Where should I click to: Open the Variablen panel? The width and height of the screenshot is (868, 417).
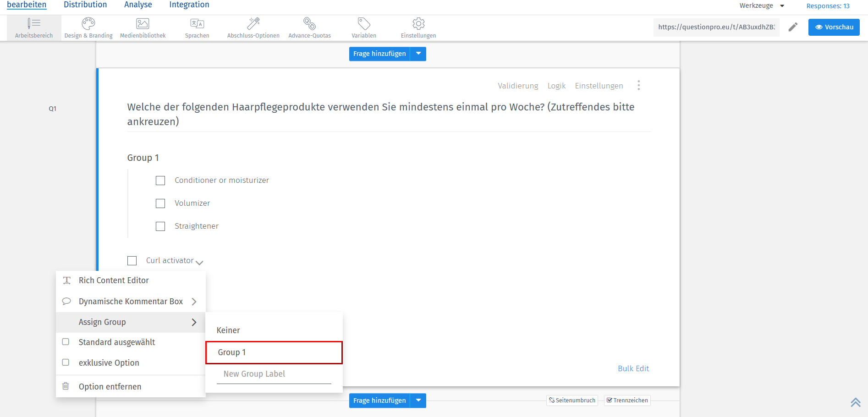[x=363, y=27]
